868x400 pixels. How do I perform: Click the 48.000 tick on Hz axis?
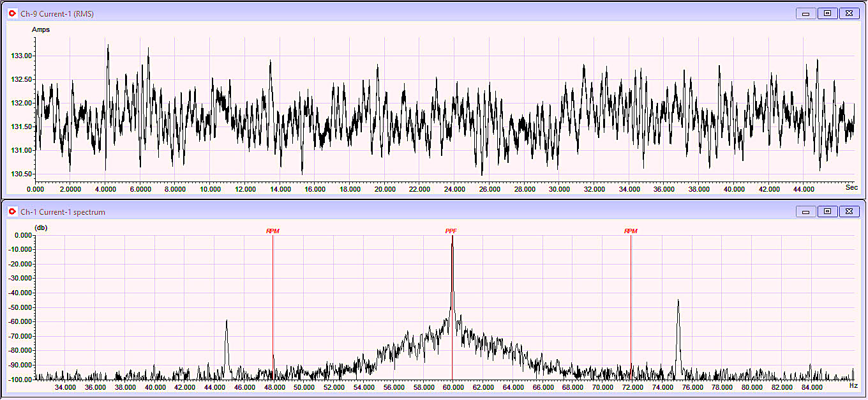click(x=274, y=387)
